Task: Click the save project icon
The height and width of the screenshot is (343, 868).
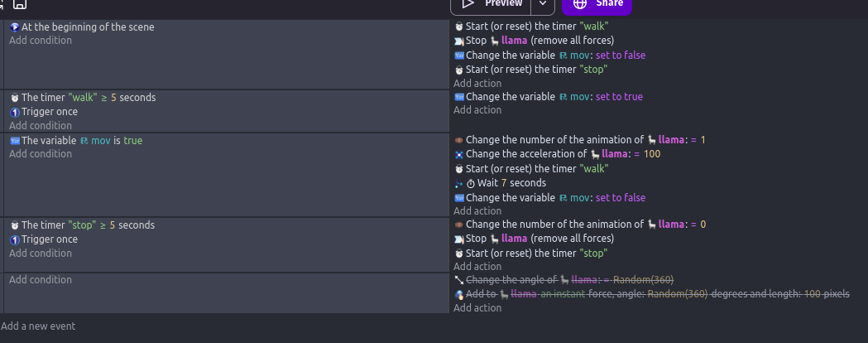Action: coord(19,4)
